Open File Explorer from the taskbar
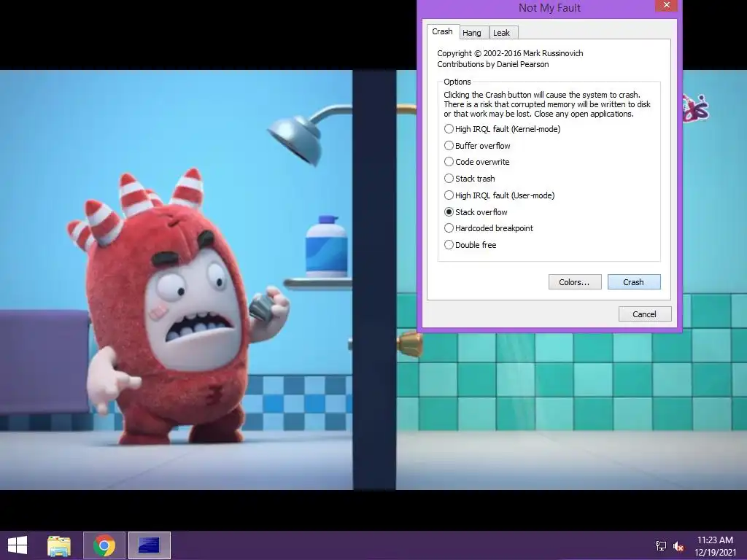 (x=59, y=545)
